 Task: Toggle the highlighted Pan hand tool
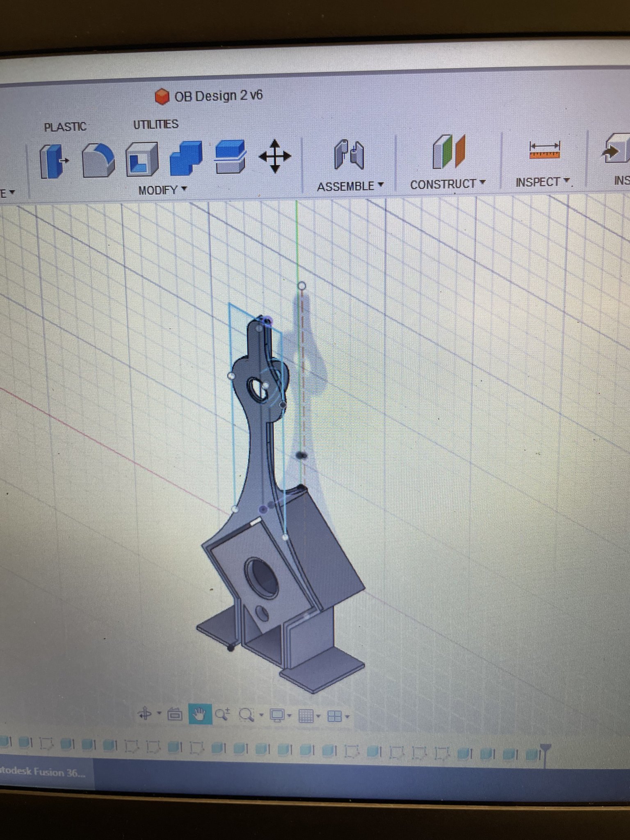[x=200, y=714]
